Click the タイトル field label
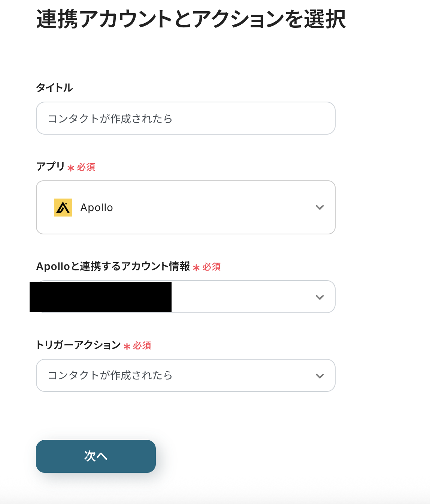 click(55, 88)
